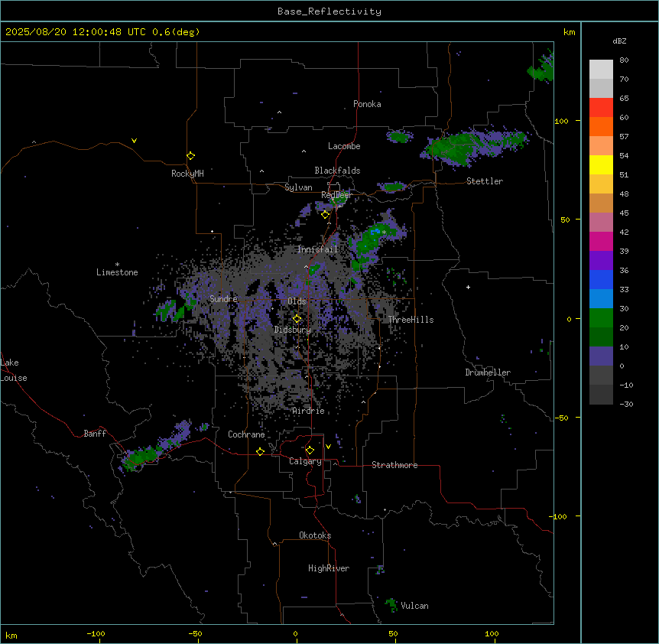Click the Stettler city label
Image resolution: width=659 pixels, height=644 pixels.
(x=485, y=181)
